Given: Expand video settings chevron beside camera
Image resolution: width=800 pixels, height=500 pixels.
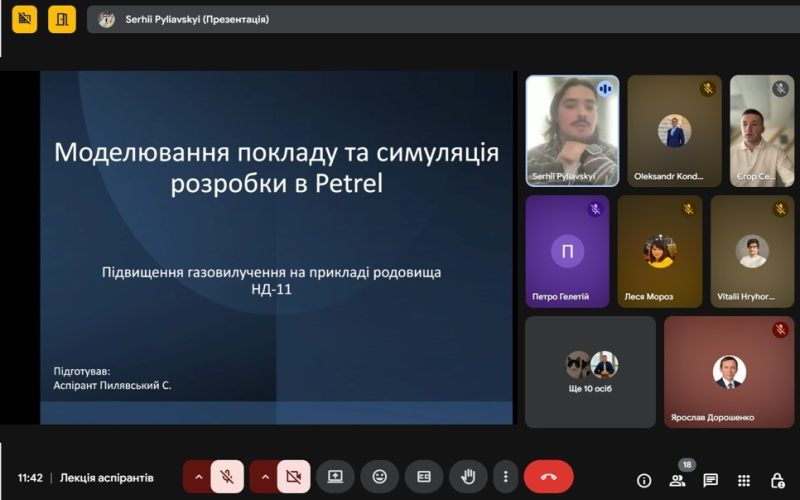Looking at the screenshot, I should (265, 477).
